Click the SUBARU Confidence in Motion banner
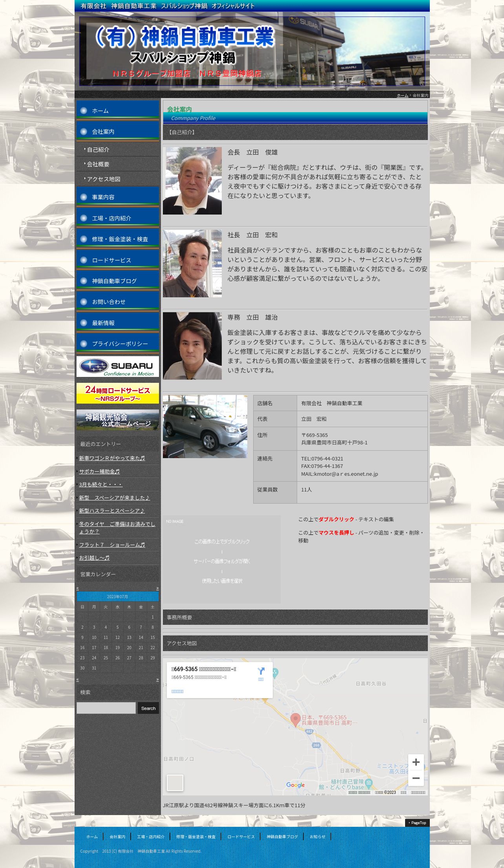504x868 pixels. coord(118,366)
